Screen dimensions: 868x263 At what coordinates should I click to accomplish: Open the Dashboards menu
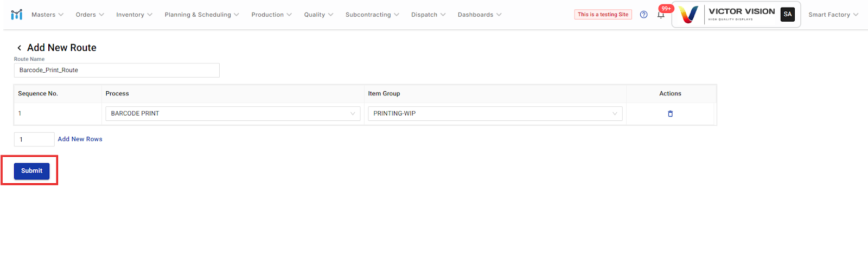(479, 15)
